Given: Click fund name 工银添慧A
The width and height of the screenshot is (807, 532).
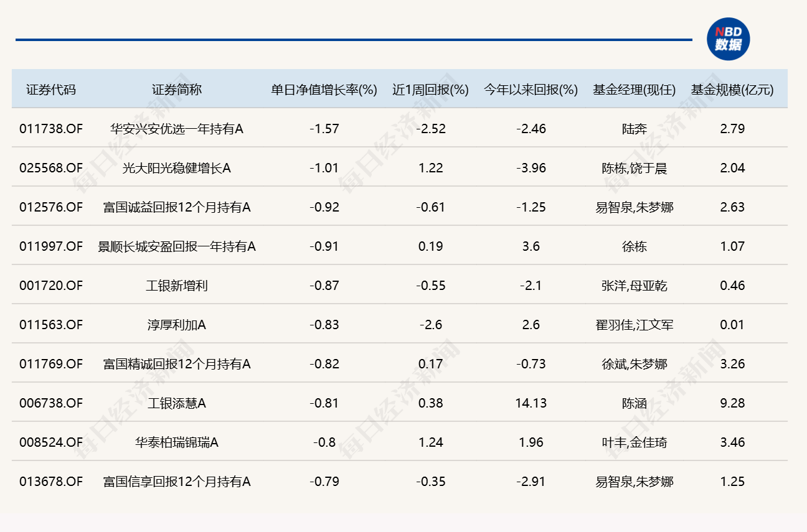Looking at the screenshot, I should click(x=177, y=403).
